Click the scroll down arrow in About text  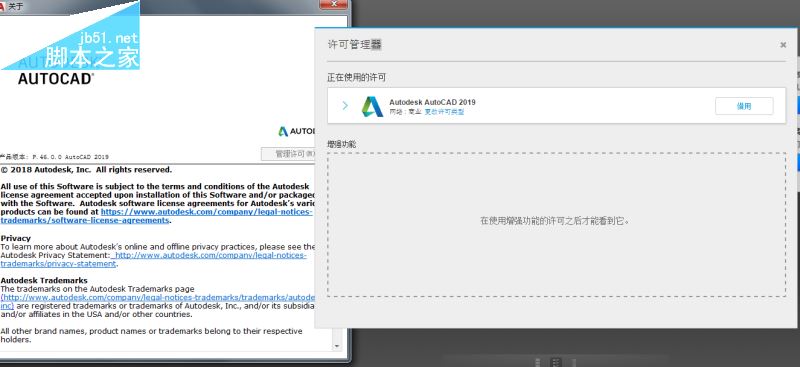click(337, 346)
